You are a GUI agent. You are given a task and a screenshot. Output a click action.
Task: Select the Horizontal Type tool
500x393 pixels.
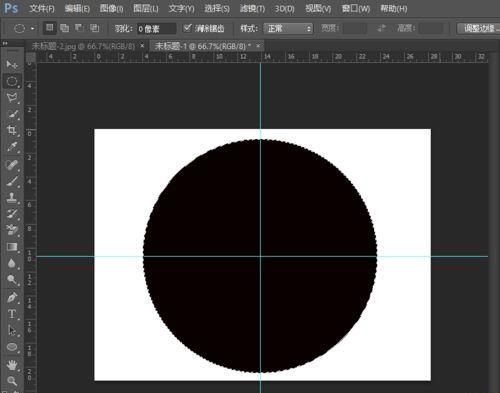tap(12, 314)
